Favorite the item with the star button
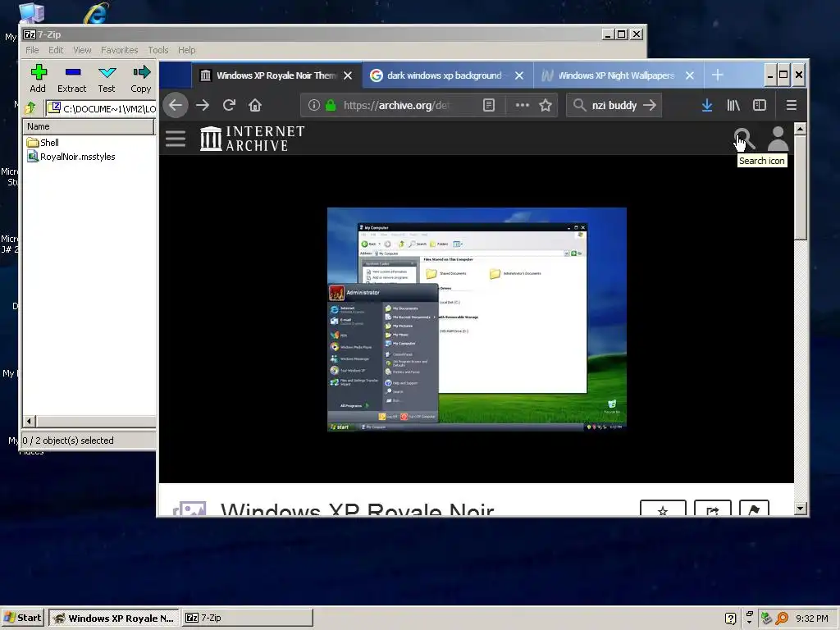Viewport: 840px width, 630px height. coord(663,508)
